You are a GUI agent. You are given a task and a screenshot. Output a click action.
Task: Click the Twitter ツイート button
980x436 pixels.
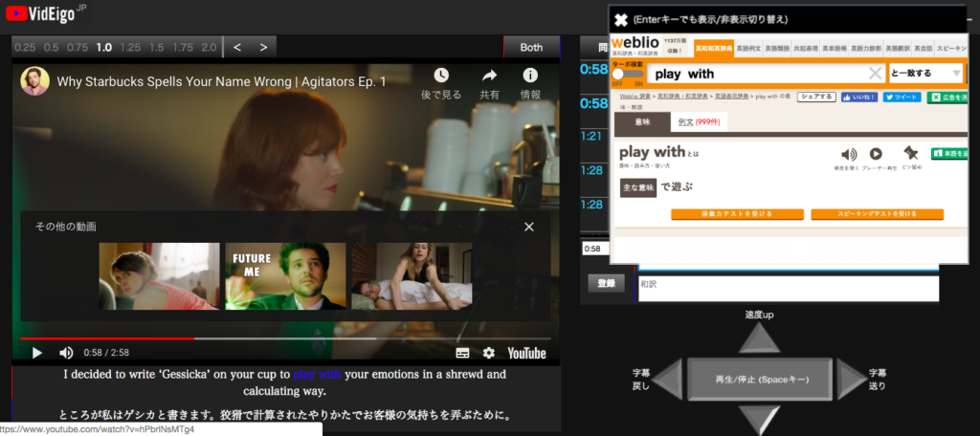902,97
